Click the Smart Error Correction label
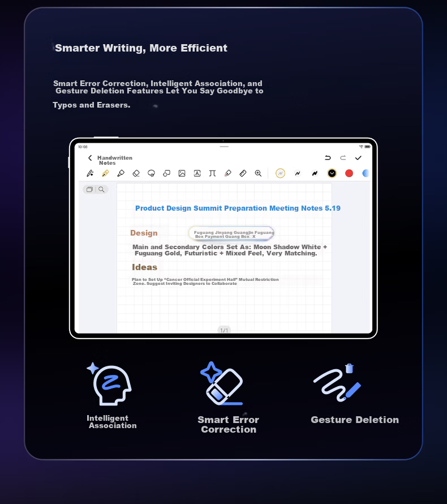447x504 pixels. coord(229,424)
